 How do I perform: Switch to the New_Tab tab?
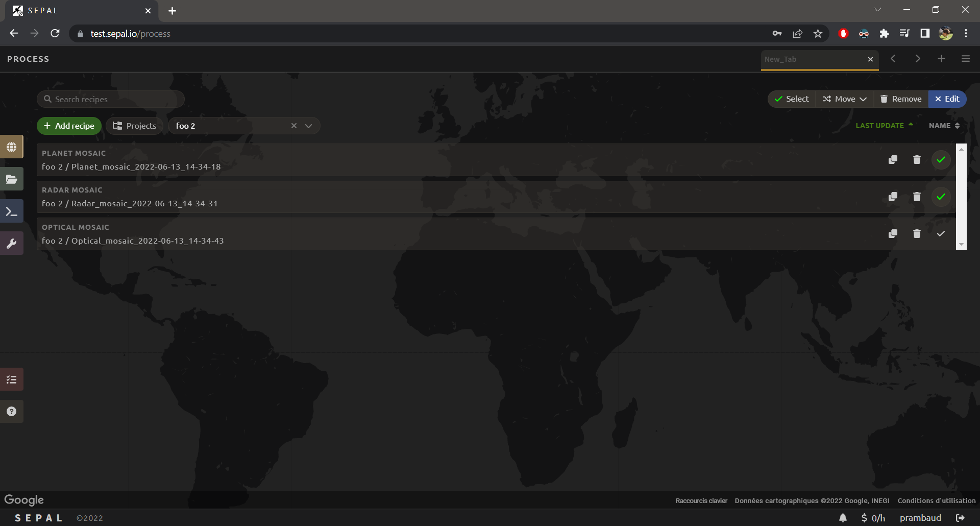coord(812,59)
